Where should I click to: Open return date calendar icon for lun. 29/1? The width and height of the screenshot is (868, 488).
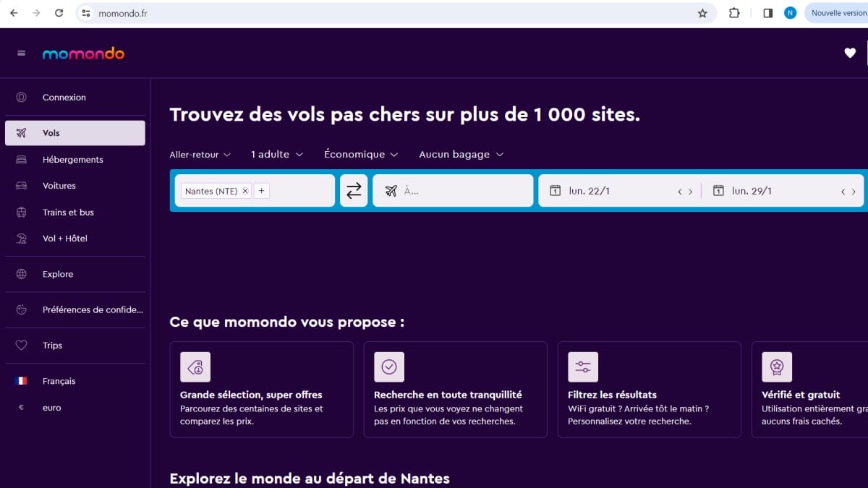718,191
